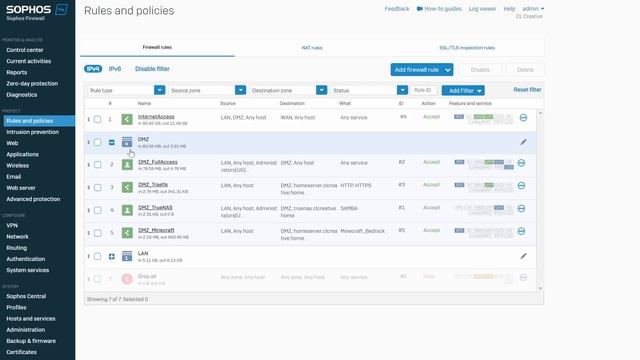Open the Add Filter dropdown

point(463,91)
